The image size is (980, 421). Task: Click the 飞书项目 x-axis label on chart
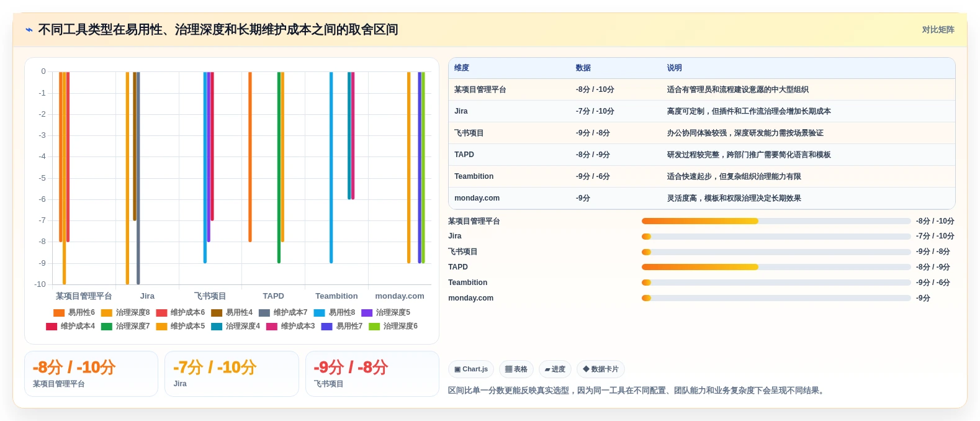pyautogui.click(x=210, y=296)
